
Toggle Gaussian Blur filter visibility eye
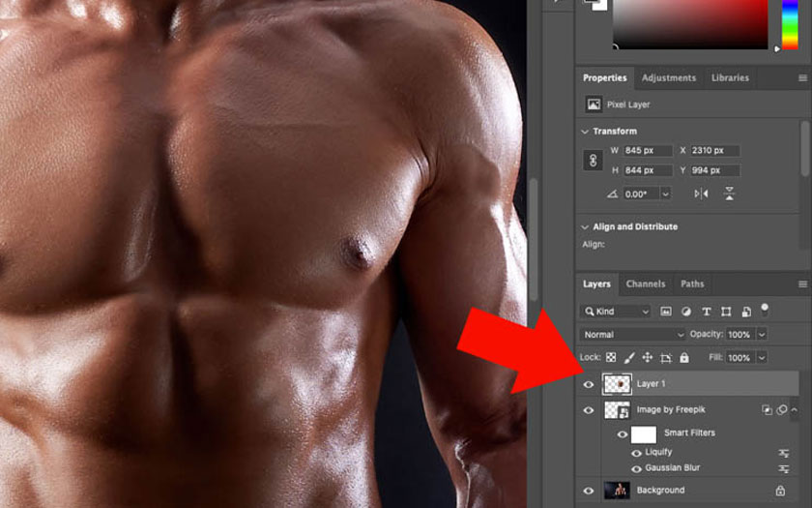(x=636, y=469)
